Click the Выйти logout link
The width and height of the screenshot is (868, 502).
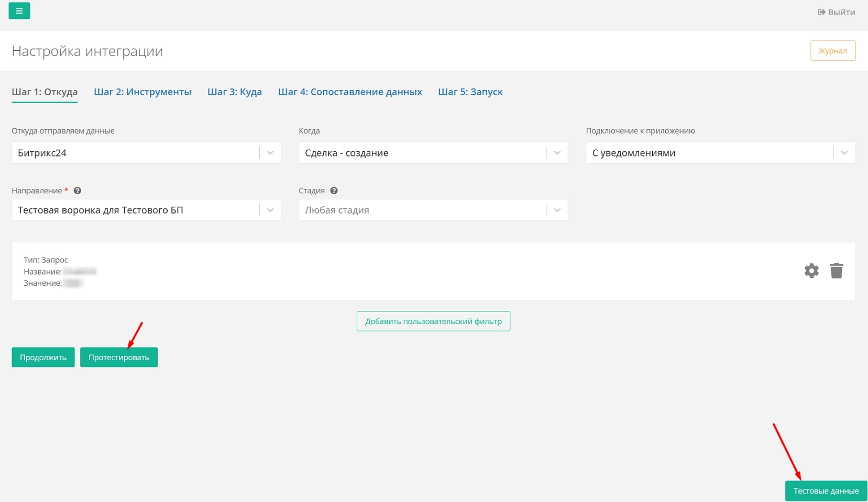[x=836, y=12]
